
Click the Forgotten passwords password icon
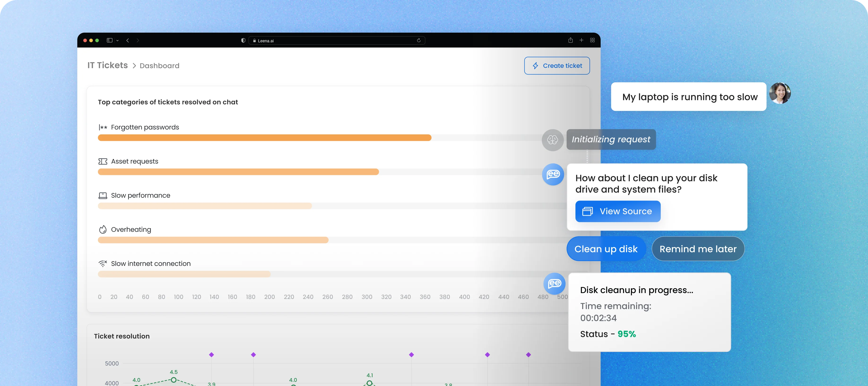click(x=103, y=127)
